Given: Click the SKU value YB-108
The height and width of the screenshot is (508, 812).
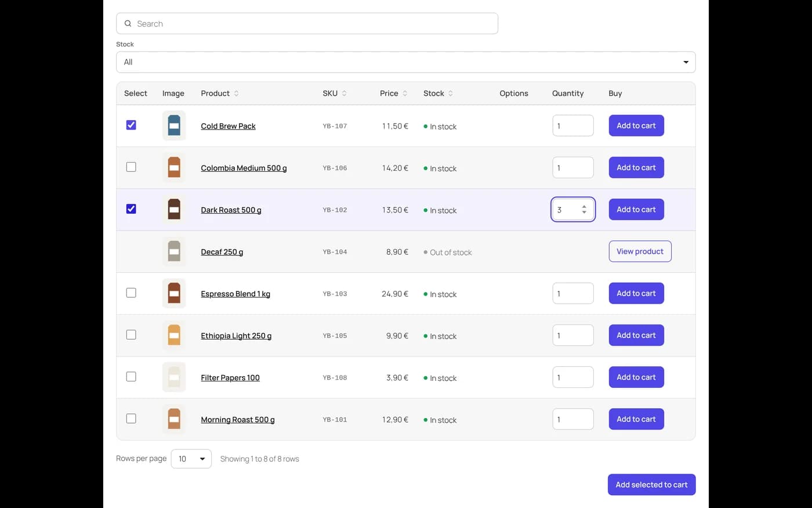Looking at the screenshot, I should click(335, 378).
